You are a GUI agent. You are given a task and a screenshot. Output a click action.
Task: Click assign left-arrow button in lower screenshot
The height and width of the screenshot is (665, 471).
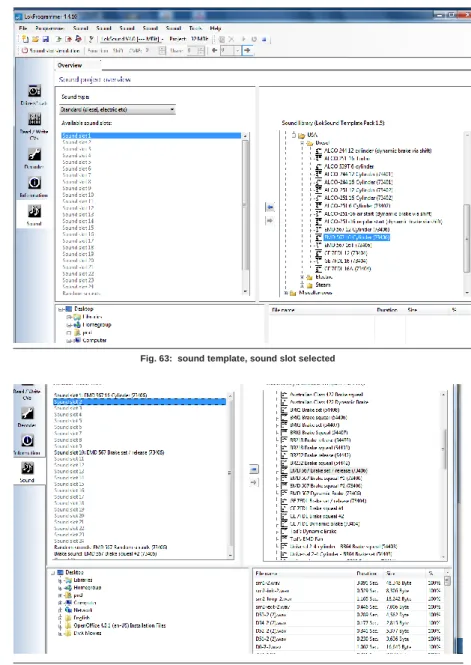click(x=254, y=469)
